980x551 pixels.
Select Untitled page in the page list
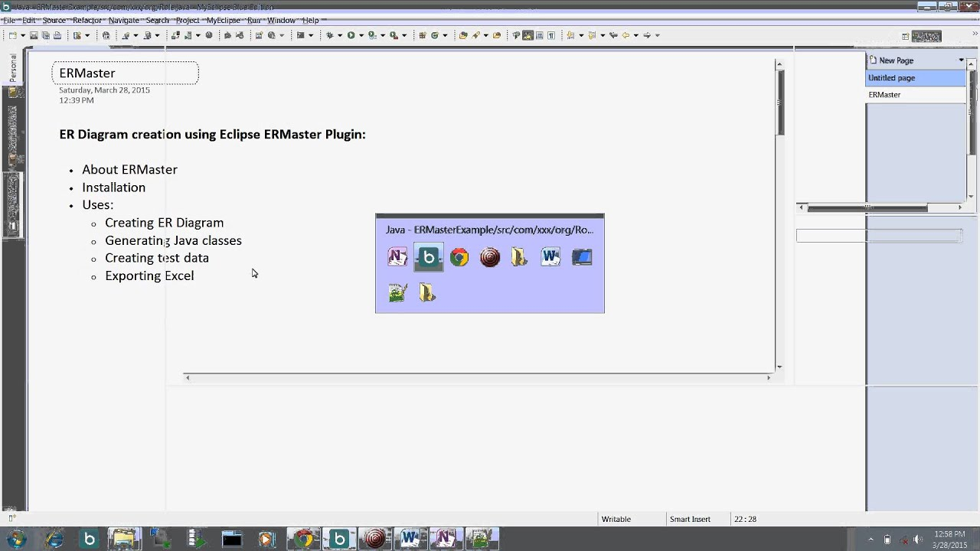click(x=916, y=78)
